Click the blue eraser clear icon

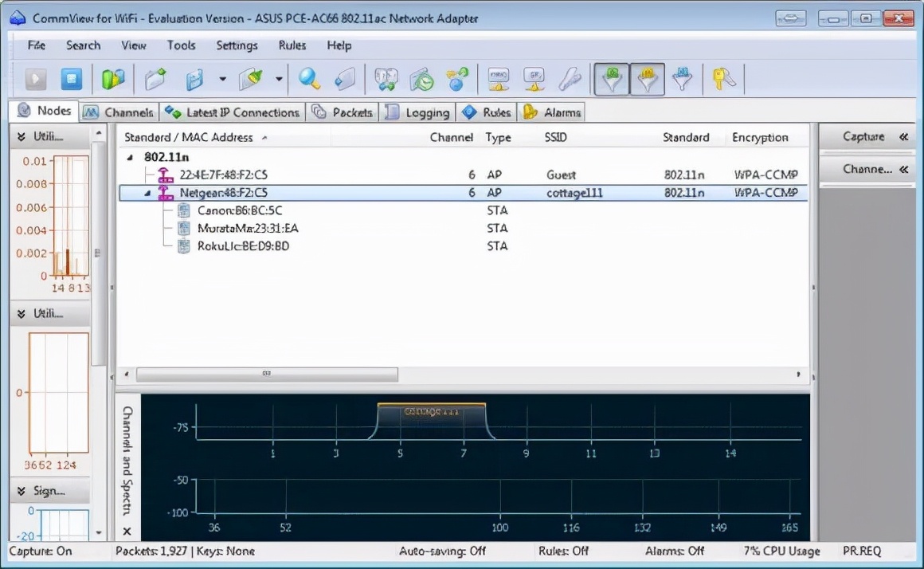pos(344,78)
